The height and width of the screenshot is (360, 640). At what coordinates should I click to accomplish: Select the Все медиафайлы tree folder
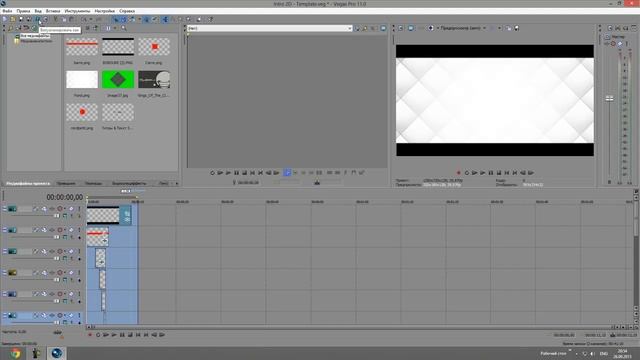coord(35,36)
